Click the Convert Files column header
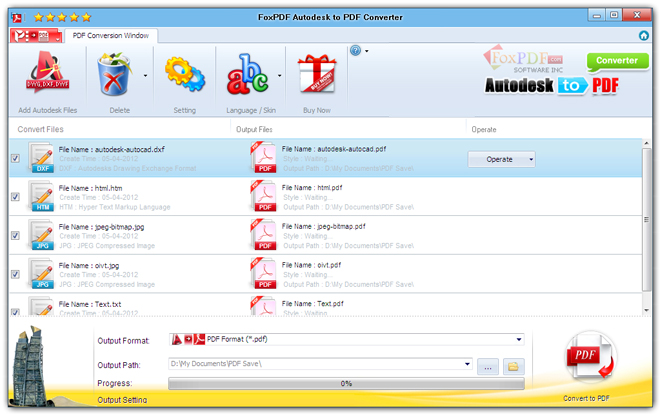The width and height of the screenshot is (660, 417). (40, 129)
